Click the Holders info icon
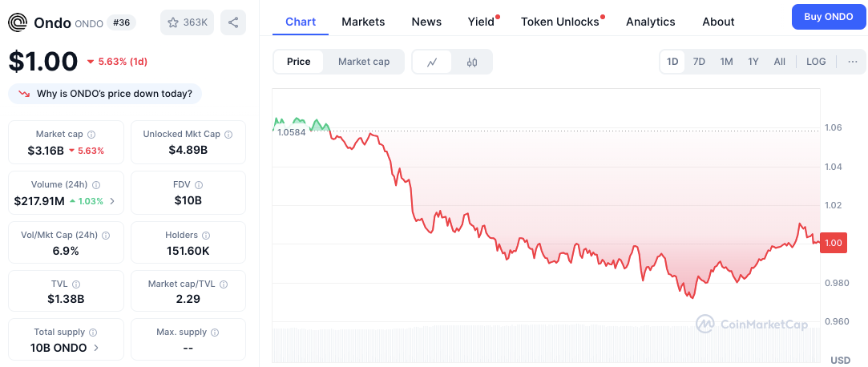This screenshot has width=868, height=367. tap(207, 236)
